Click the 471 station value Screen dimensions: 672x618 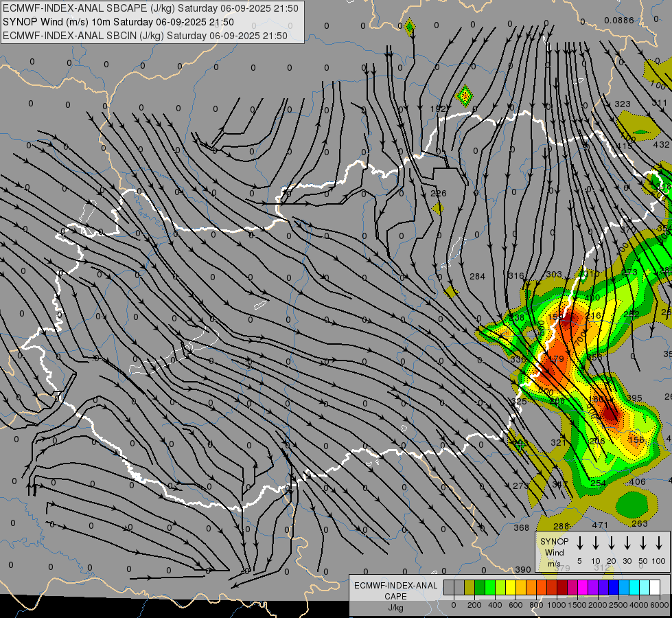point(600,525)
